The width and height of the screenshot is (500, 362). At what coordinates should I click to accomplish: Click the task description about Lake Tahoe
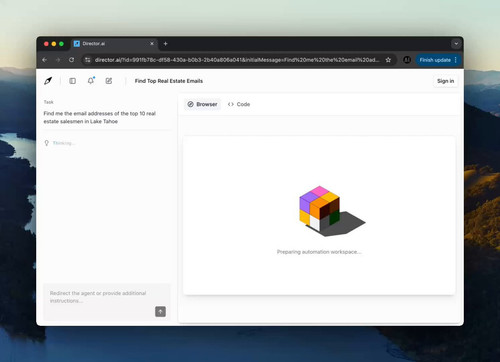point(99,117)
